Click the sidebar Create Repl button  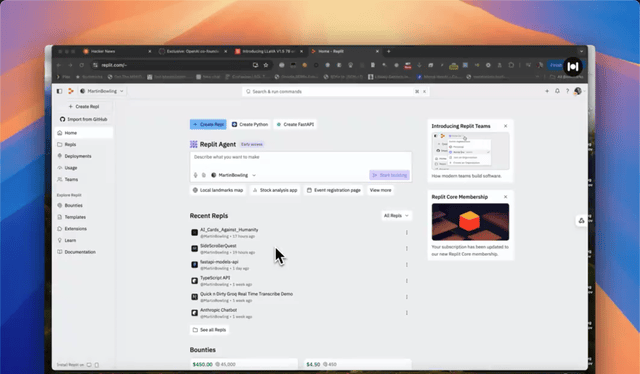tap(84, 107)
